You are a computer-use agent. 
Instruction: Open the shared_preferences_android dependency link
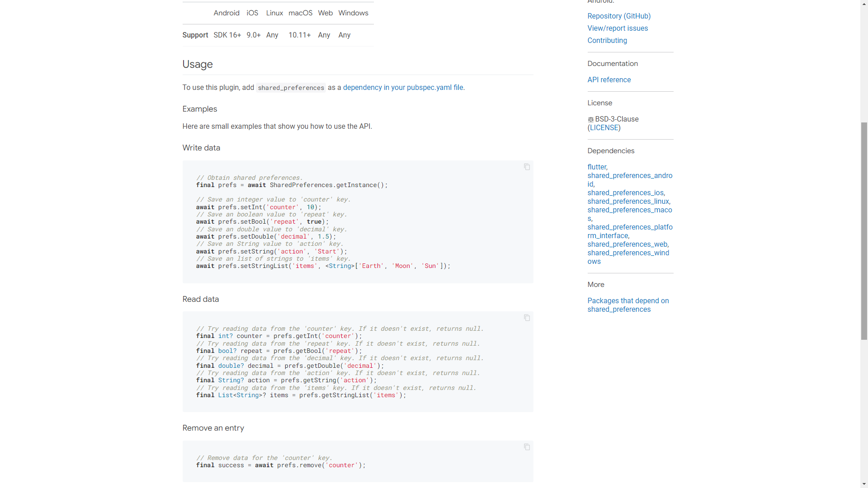tap(629, 176)
